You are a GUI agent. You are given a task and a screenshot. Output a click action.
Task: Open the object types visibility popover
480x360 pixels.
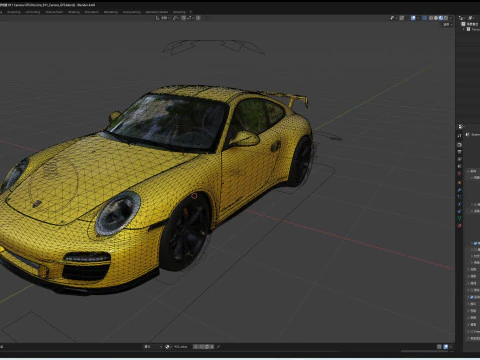point(393,18)
